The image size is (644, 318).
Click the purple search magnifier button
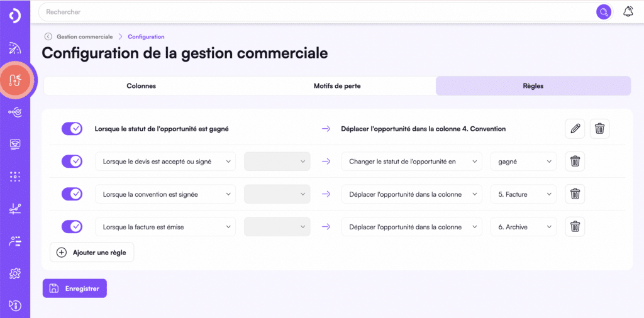coord(603,12)
